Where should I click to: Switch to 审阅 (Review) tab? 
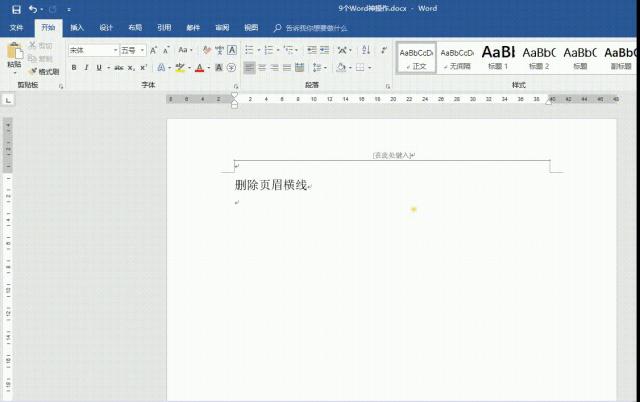(222, 28)
